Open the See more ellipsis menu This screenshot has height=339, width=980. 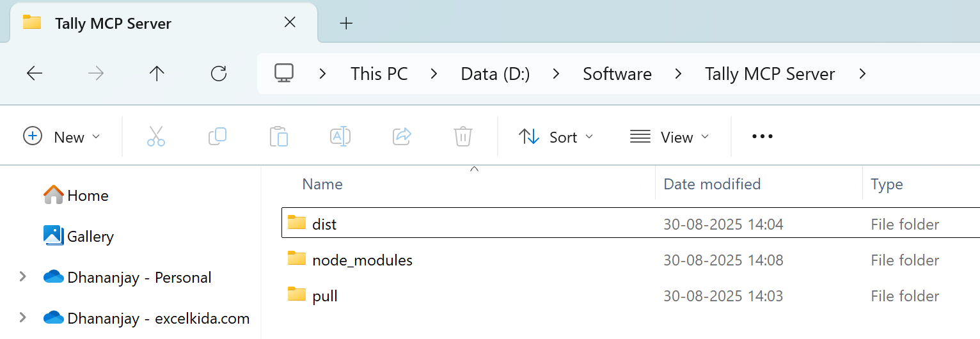click(763, 136)
